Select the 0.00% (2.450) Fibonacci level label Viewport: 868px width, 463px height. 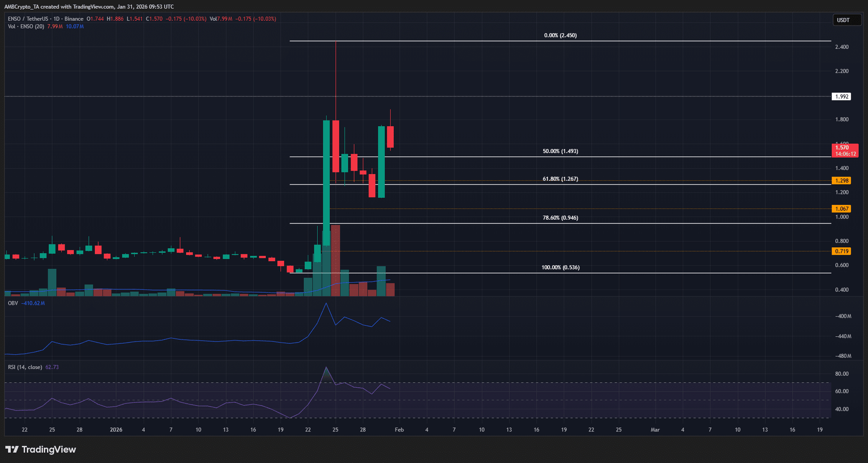coord(560,35)
